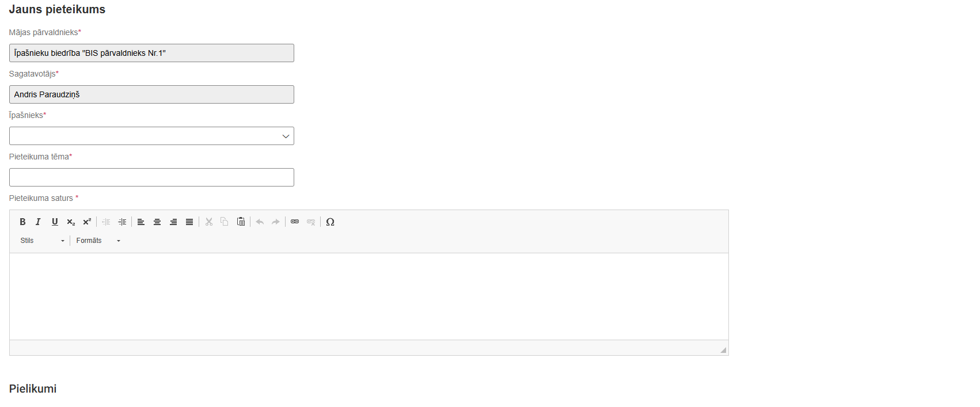The width and height of the screenshot is (980, 407).
Task: Toggle italic text formatting
Action: coord(39,222)
